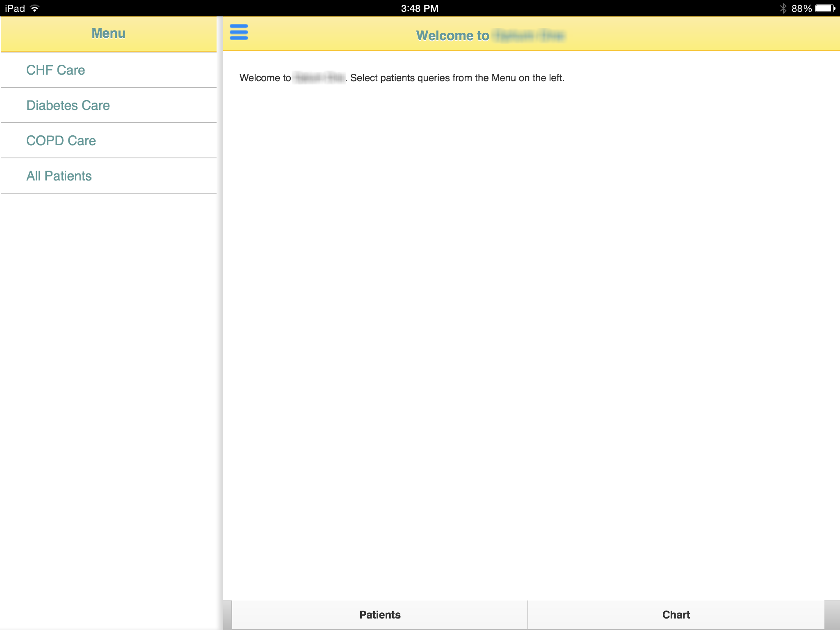Show All Patients list
Image resolution: width=840 pixels, height=630 pixels.
59,176
